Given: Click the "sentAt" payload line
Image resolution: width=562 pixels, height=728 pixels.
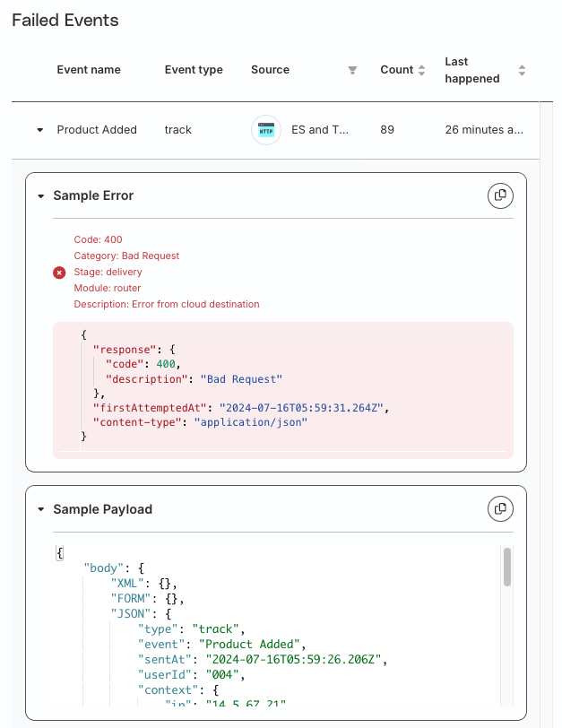Looking at the screenshot, I should [x=263, y=659].
